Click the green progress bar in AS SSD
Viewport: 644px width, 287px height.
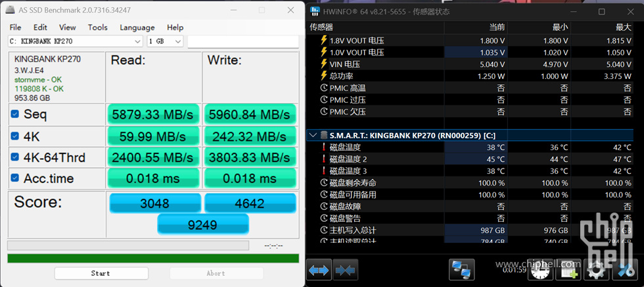click(x=152, y=259)
